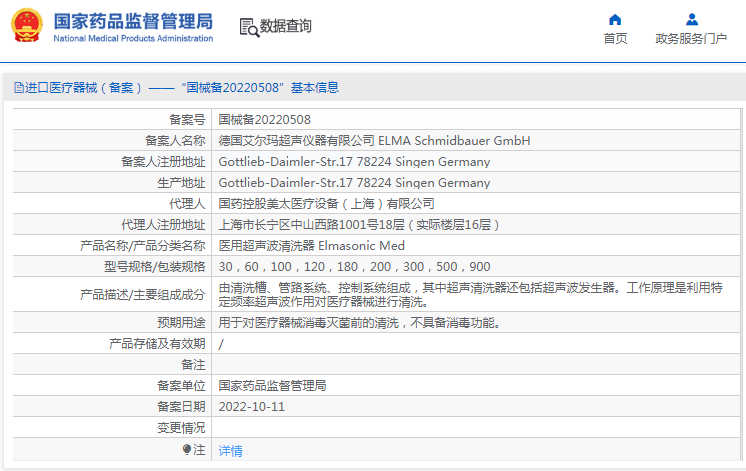The width and height of the screenshot is (746, 471).
Task: Click the 产品存储及有效期 row label
Action: [157, 343]
